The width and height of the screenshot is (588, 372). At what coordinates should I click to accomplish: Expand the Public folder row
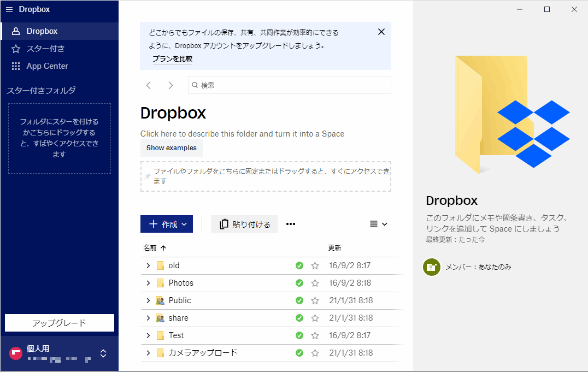(148, 300)
